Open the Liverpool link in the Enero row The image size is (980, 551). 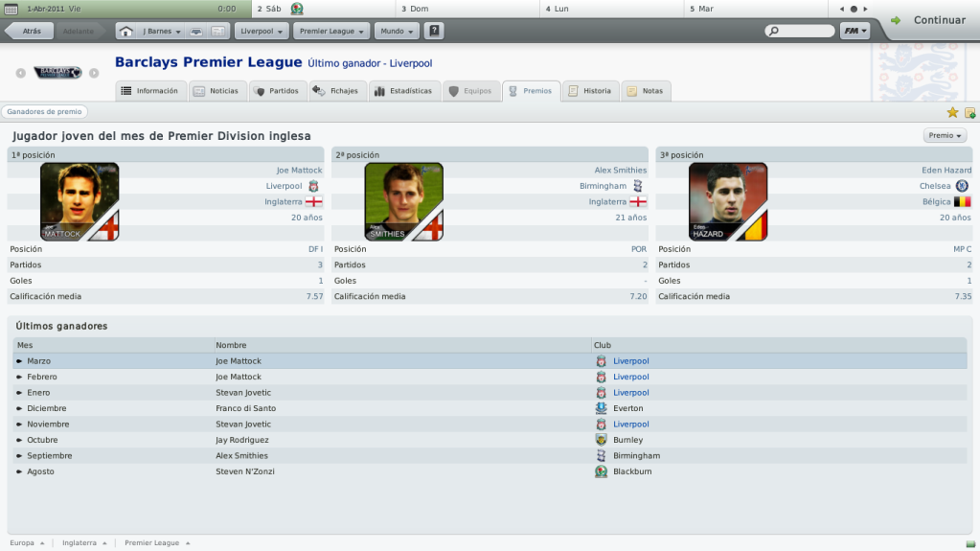coord(630,393)
